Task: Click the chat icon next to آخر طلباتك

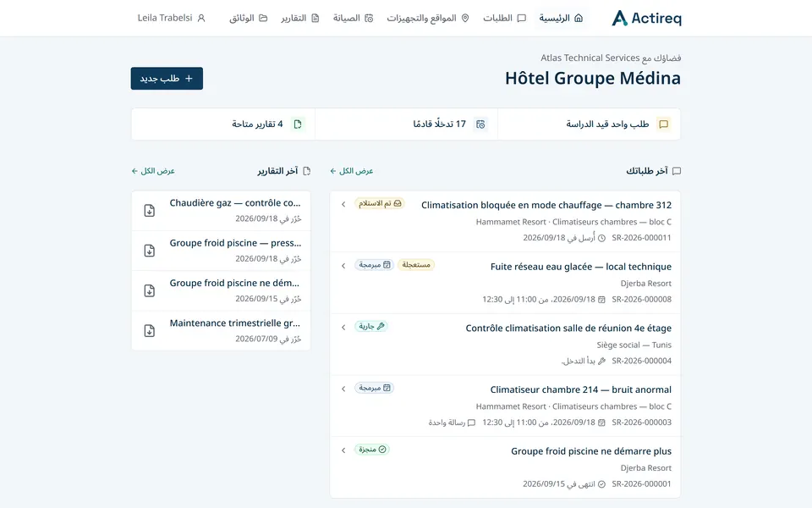Action: coord(677,171)
